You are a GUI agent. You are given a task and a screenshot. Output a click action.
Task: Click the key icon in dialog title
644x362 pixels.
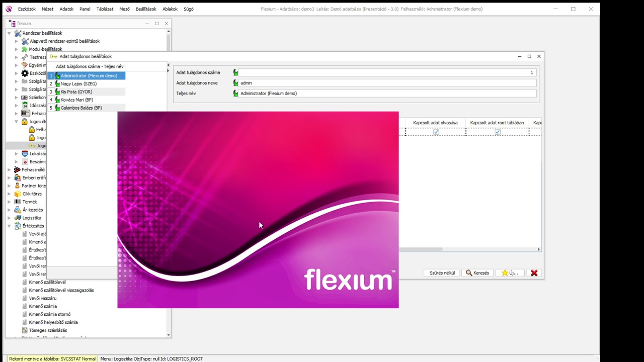[x=53, y=57]
